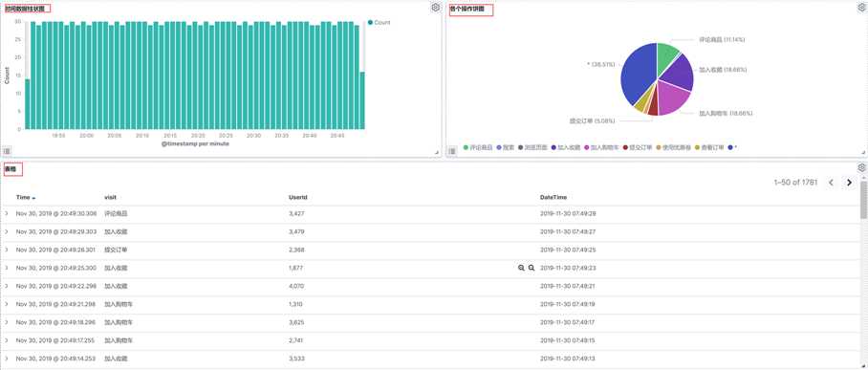Click the DateTime cell 2019-11-30 07:49:29
The image size is (868, 370).
568,213
